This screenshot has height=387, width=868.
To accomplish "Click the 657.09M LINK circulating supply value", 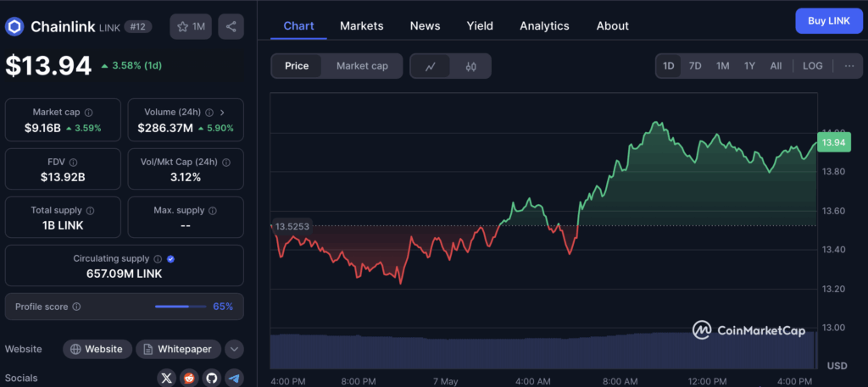I will [125, 274].
